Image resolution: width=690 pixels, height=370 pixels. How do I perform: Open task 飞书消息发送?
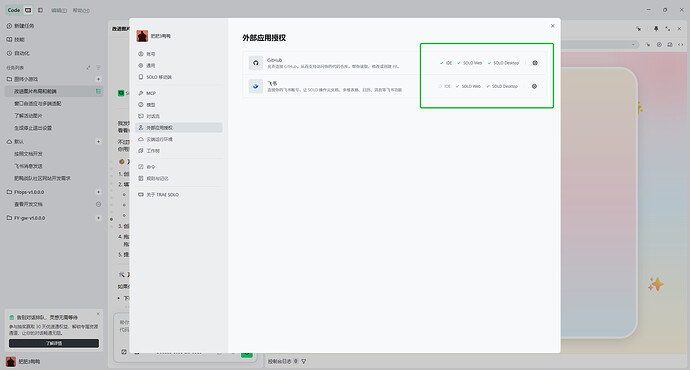click(54, 166)
